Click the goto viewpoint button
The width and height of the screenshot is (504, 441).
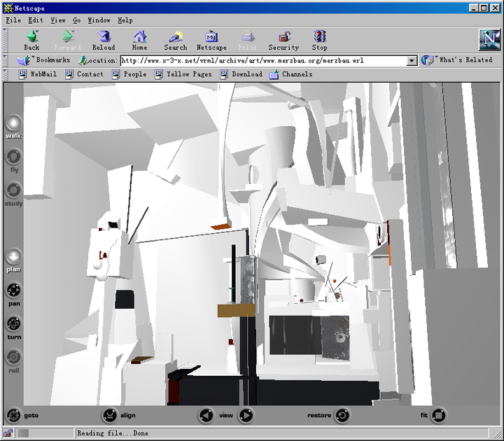pos(13,415)
